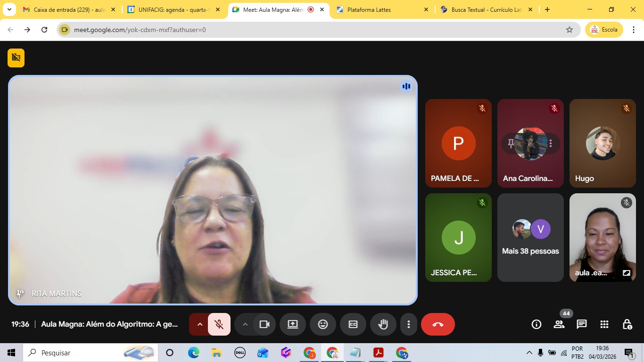Open more options three-dot menu
The height and width of the screenshot is (362, 644).
click(408, 324)
